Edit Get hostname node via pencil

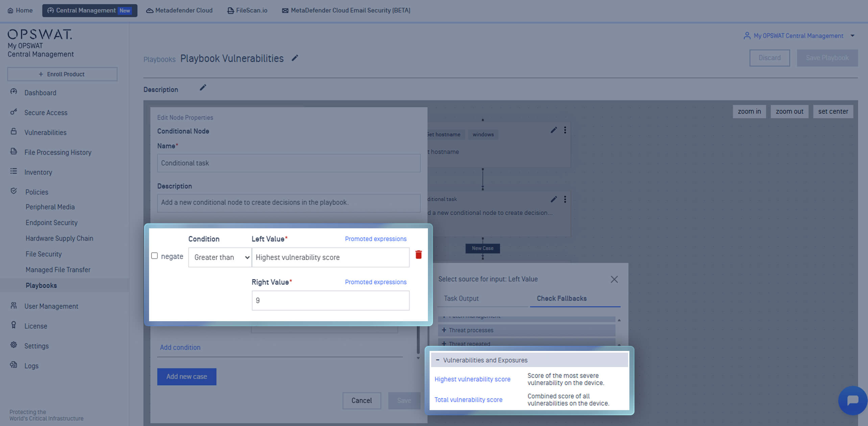click(554, 130)
